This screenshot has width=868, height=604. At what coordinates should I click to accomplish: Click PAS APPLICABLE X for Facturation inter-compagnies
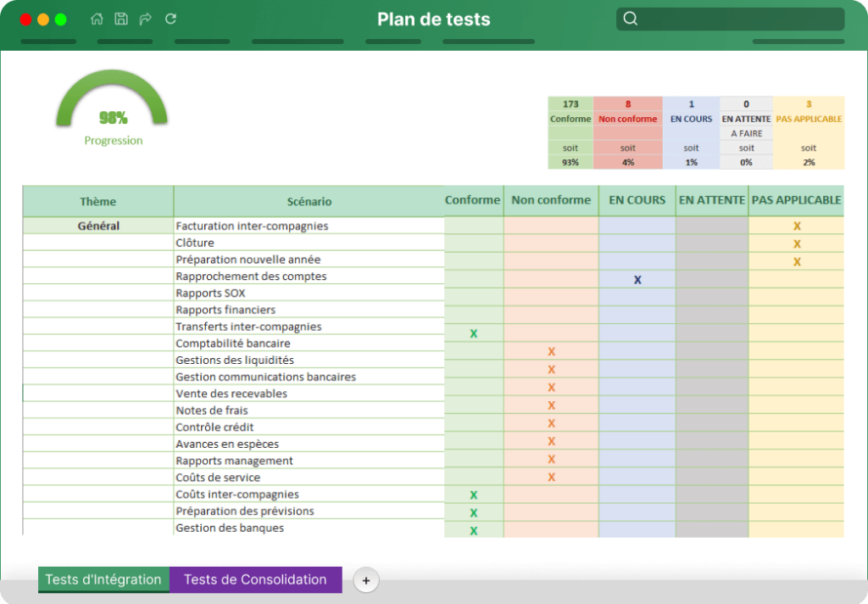[797, 226]
